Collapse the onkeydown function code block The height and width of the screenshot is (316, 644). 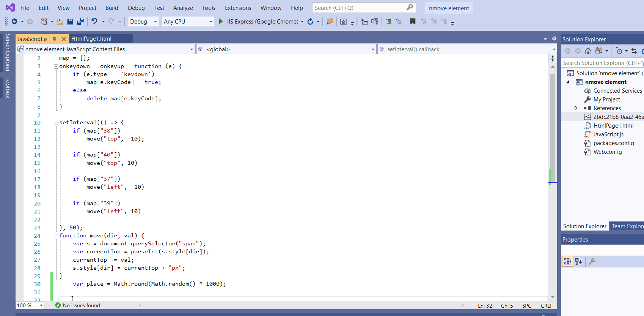pos(56,66)
